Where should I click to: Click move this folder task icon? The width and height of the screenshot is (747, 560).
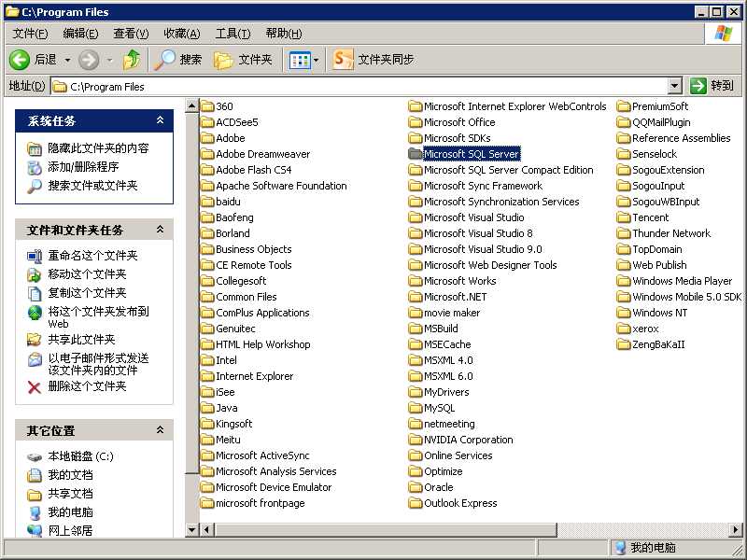coord(35,274)
